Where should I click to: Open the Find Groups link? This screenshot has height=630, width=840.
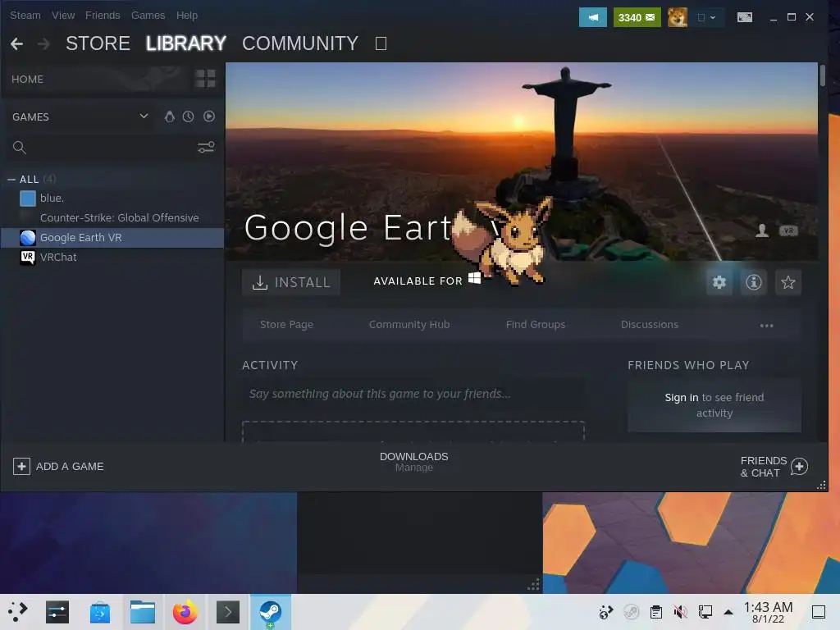(536, 325)
